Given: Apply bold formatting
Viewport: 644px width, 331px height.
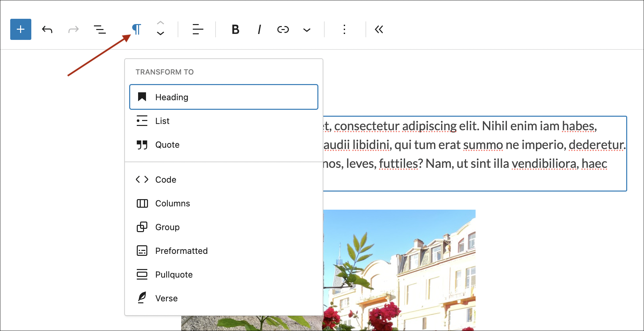Looking at the screenshot, I should [x=235, y=29].
